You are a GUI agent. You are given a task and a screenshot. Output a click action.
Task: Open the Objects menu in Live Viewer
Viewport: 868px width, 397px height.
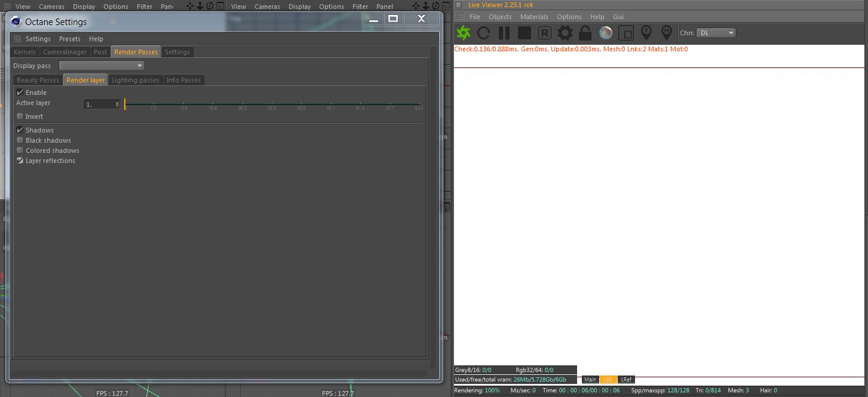point(500,17)
